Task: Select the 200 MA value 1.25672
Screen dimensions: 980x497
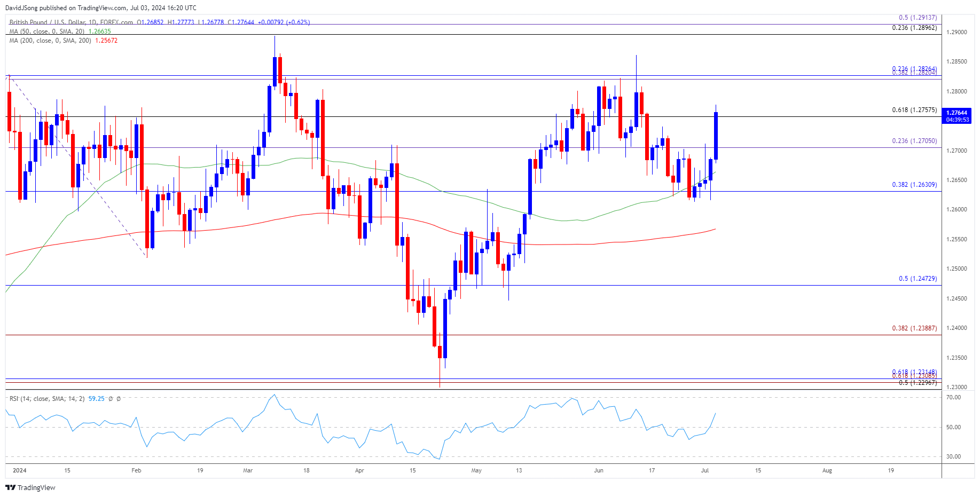Action: (x=106, y=41)
